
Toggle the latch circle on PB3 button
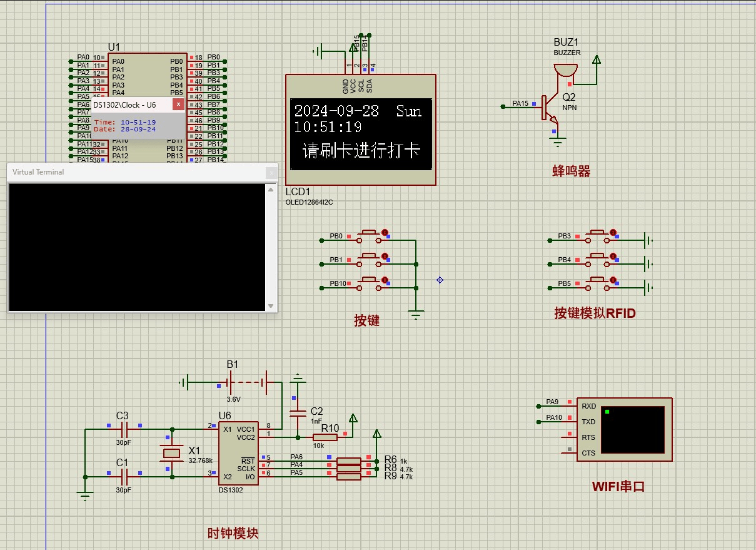pyautogui.click(x=613, y=233)
